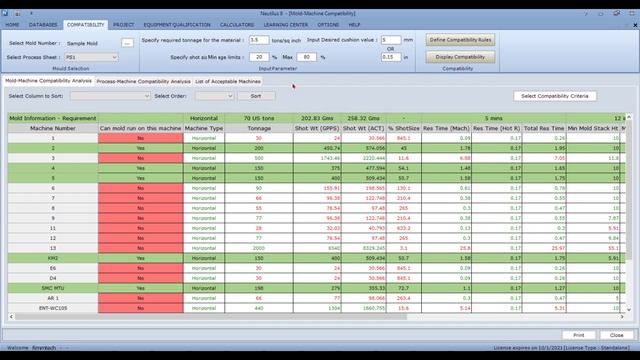Click 202.83 Gms requirement cell

pos(317,118)
